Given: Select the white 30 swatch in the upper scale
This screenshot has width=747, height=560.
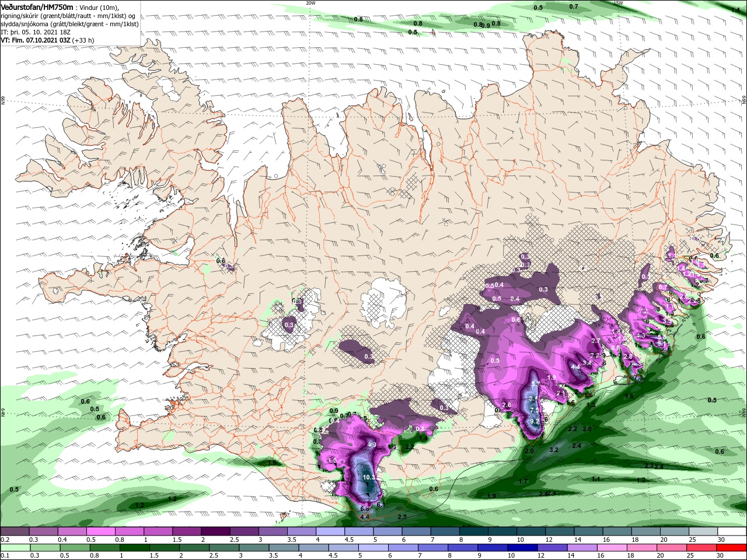Looking at the screenshot, I should 732,532.
